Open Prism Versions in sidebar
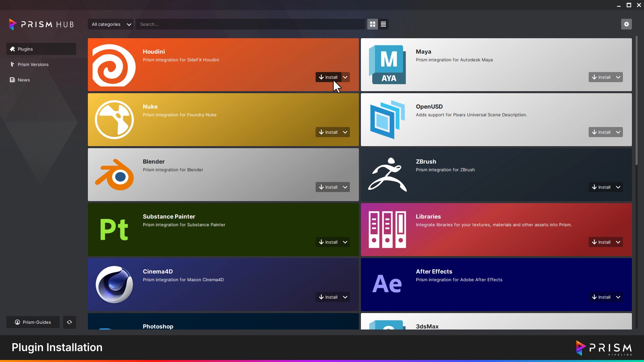Screen dimensions: 644x362 click(41, 64)
